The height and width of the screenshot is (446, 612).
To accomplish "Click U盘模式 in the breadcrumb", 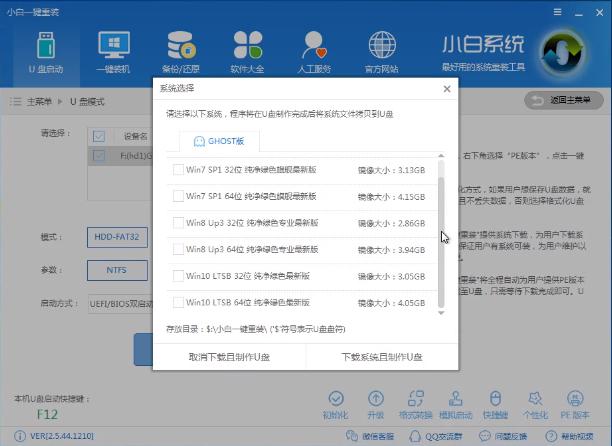I will (87, 102).
